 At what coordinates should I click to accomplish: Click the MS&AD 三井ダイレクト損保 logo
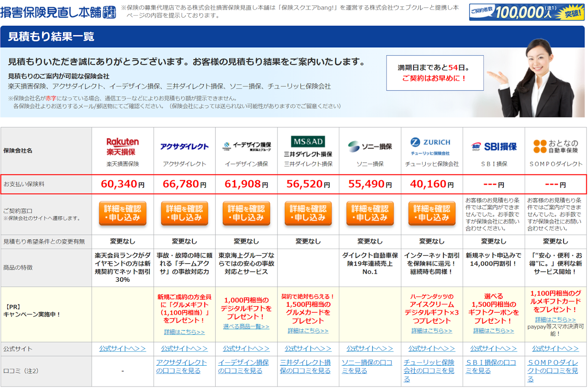(x=308, y=146)
